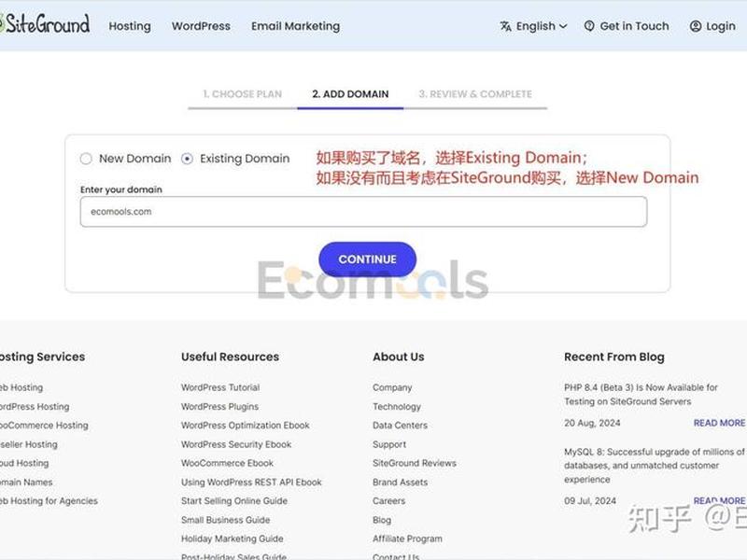The image size is (747, 560).
Task: Open WordPress Security Ebook link
Action: point(236,444)
